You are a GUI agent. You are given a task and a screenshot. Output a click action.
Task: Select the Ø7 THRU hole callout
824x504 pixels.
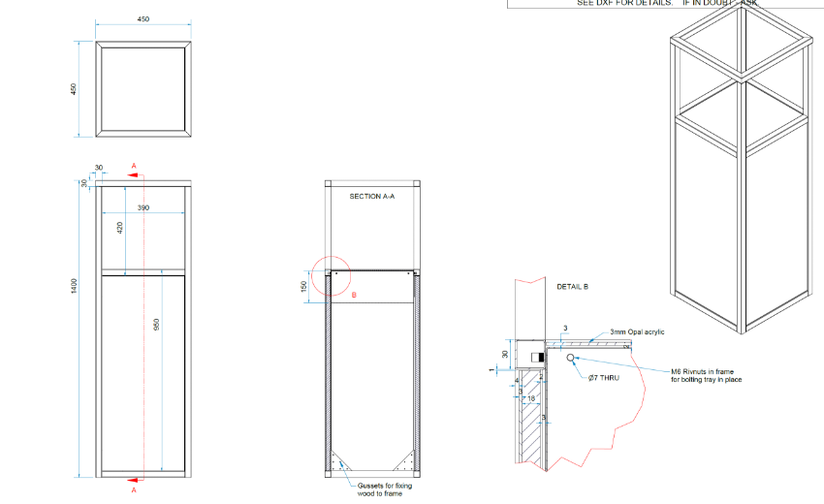603,377
